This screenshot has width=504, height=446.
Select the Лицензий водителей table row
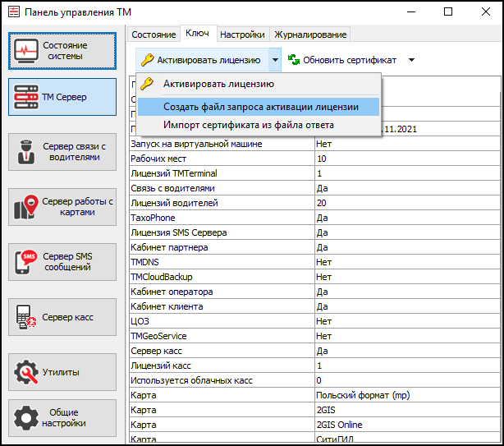(222, 203)
